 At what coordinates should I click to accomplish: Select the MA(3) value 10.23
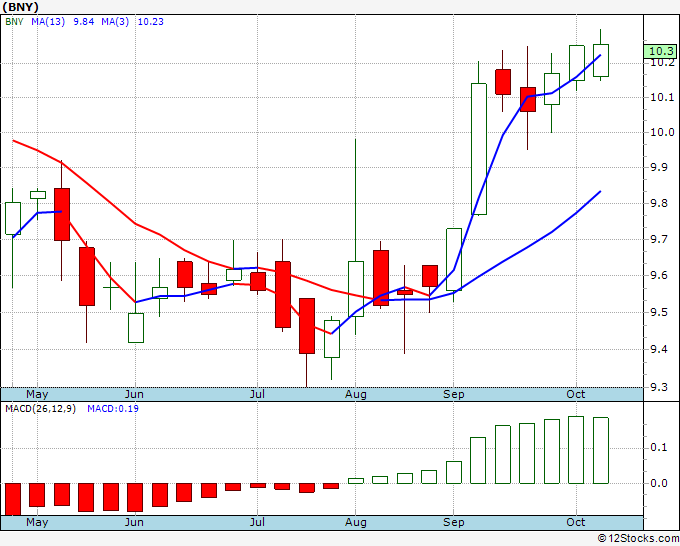(150, 22)
